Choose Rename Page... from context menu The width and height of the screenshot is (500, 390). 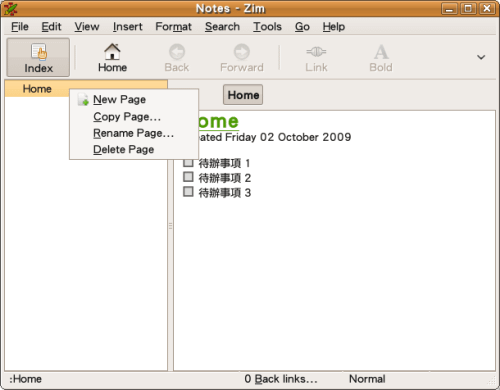134,133
